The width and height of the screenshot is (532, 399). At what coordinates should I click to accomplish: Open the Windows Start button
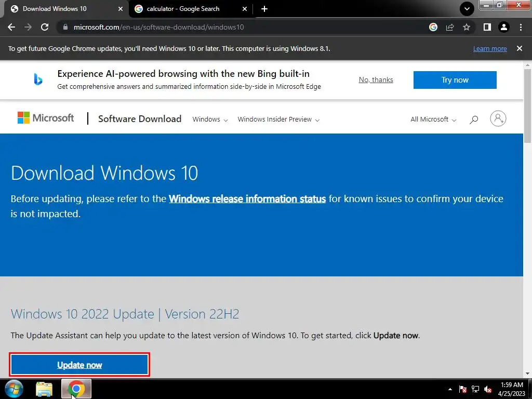[x=14, y=389]
